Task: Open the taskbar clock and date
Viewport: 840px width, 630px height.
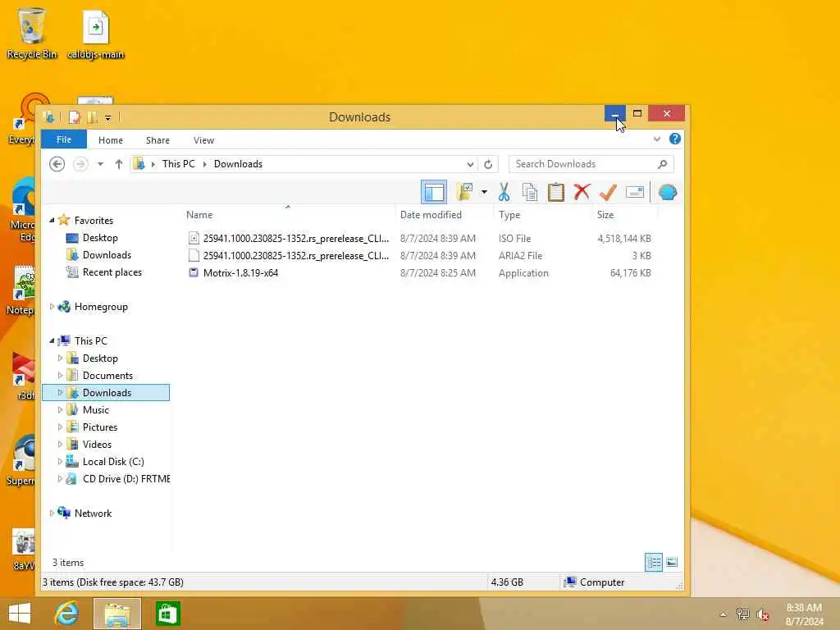Action: click(804, 614)
